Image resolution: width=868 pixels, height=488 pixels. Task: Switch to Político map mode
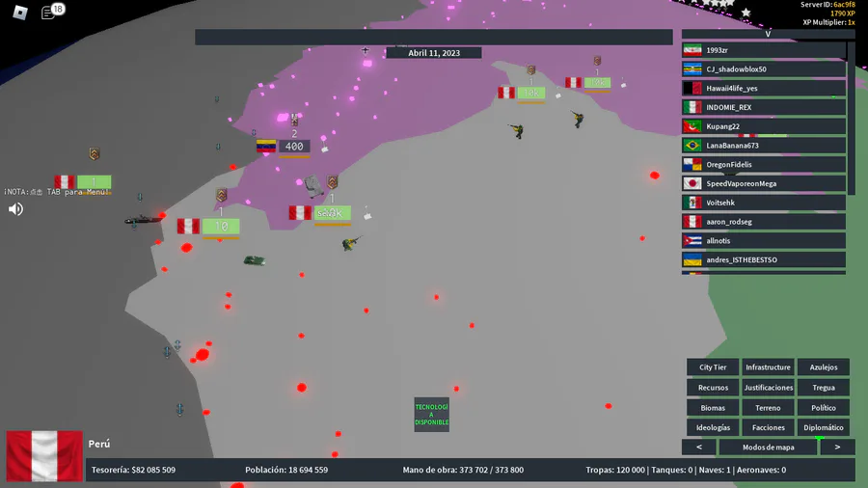click(x=824, y=408)
